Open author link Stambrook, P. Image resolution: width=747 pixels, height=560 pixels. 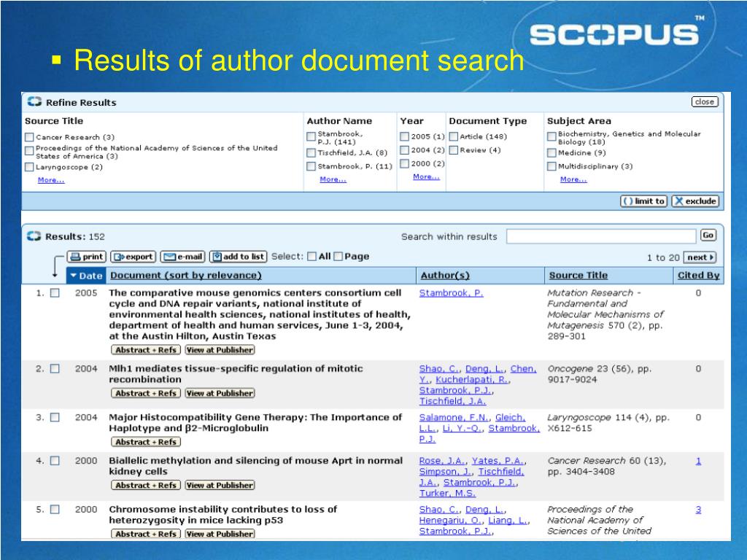451,293
